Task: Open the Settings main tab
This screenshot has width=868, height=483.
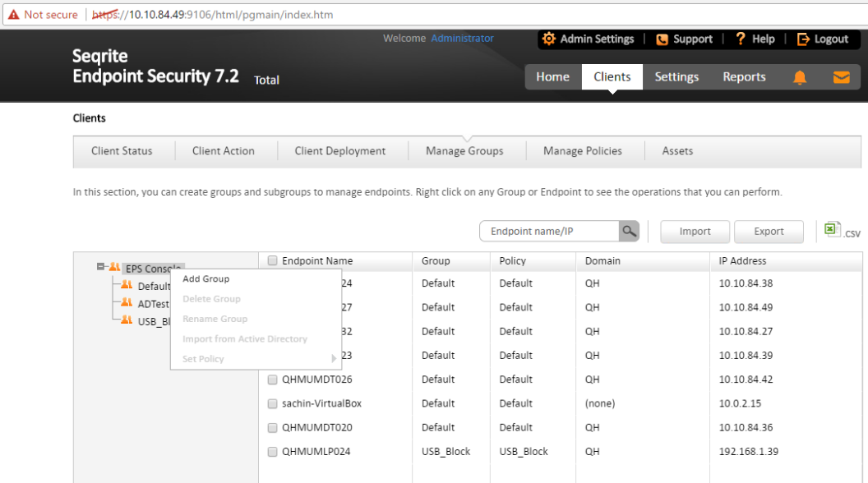Action: (676, 77)
